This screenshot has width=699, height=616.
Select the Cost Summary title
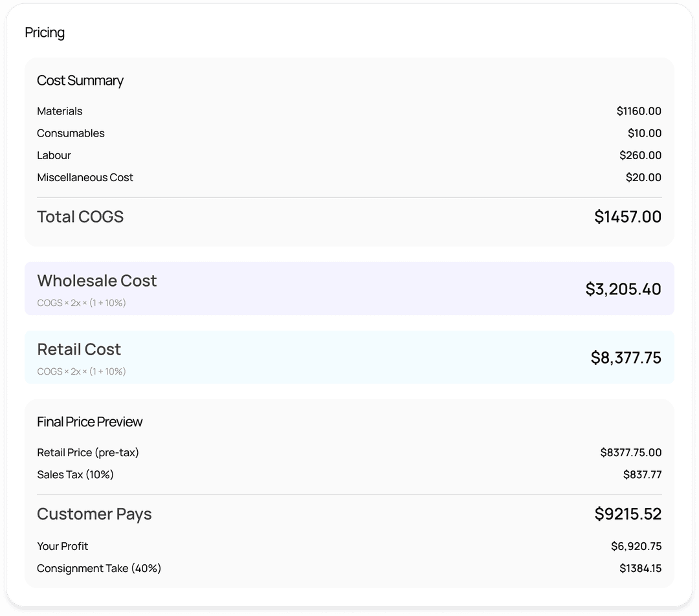80,81
